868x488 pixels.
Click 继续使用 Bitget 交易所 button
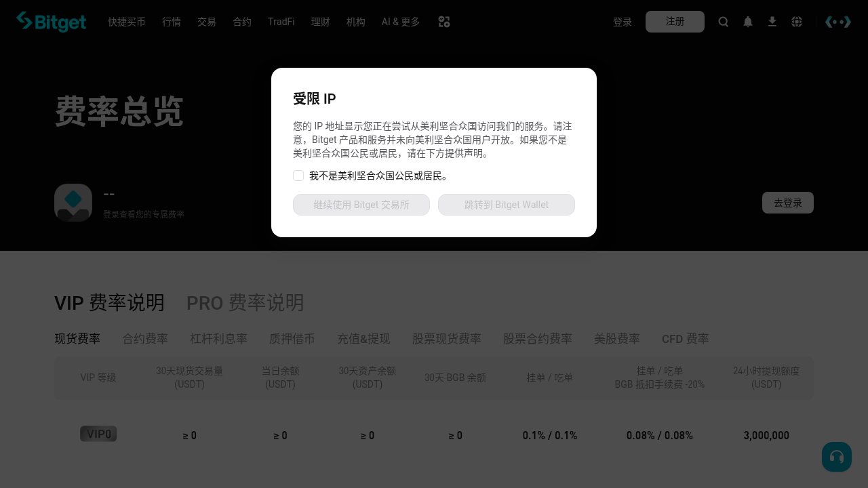tap(361, 205)
